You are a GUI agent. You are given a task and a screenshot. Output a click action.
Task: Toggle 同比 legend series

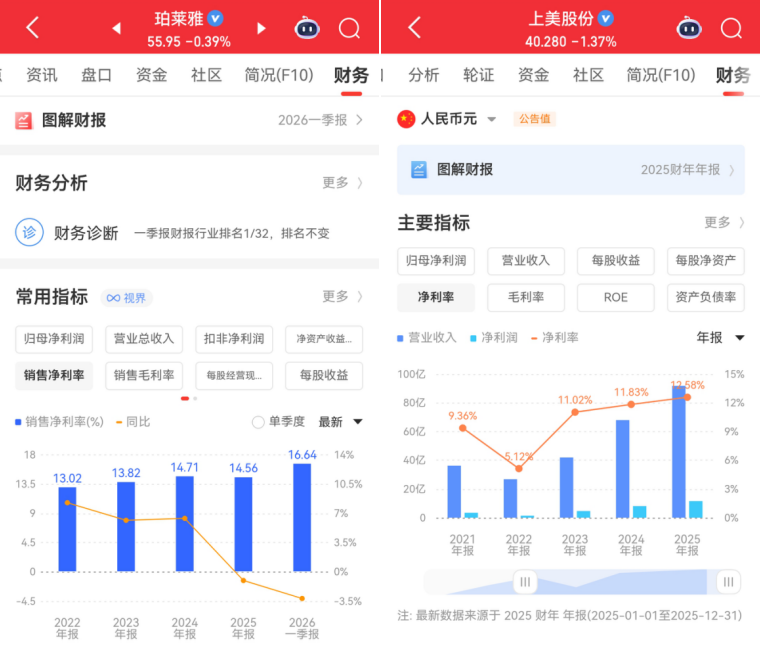click(x=133, y=422)
